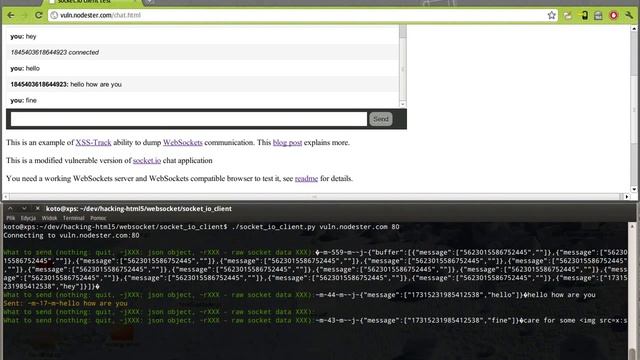Viewport: 640px width, 360px height.
Task: Click the '1845403618644923 connected' line
Action: (55, 52)
